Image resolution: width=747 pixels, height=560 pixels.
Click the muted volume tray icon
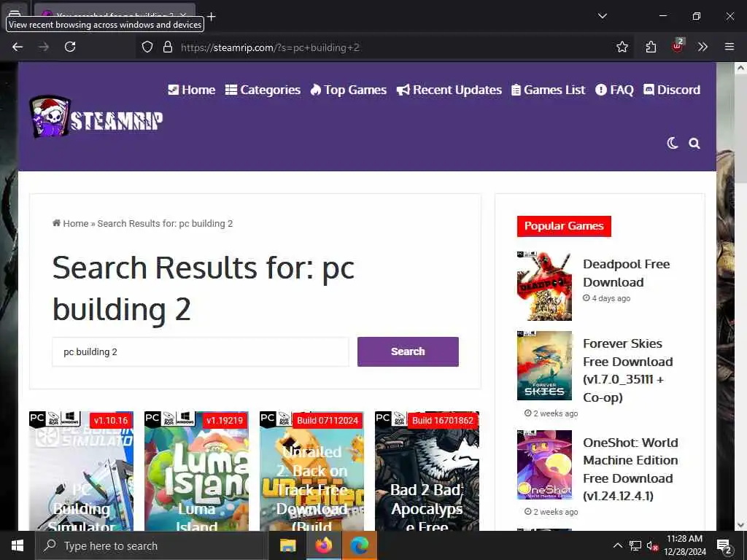[x=653, y=545]
